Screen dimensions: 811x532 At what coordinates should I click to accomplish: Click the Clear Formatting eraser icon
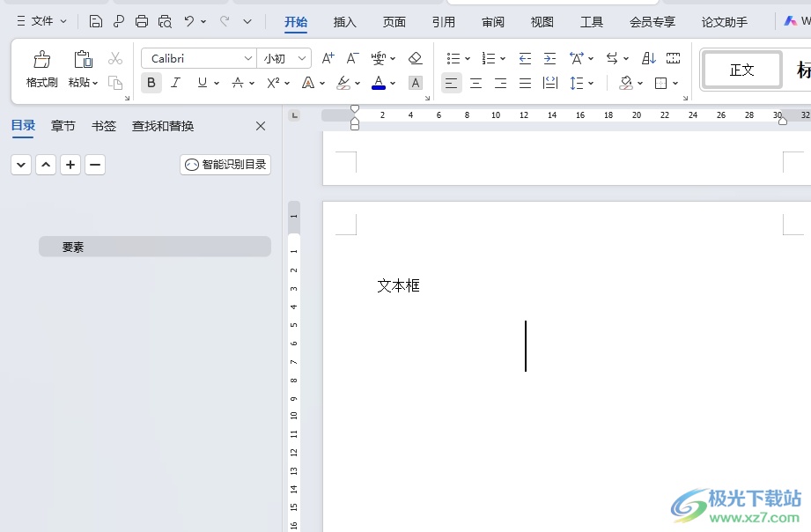pyautogui.click(x=416, y=58)
